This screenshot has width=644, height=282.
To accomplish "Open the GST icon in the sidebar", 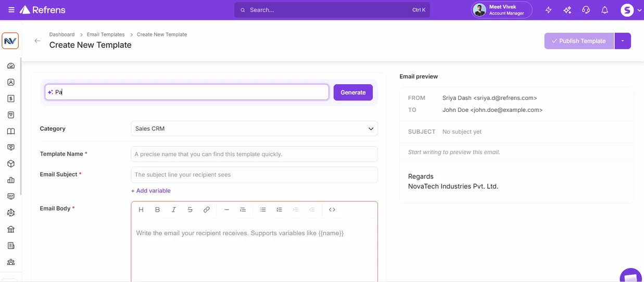I will coord(11,196).
